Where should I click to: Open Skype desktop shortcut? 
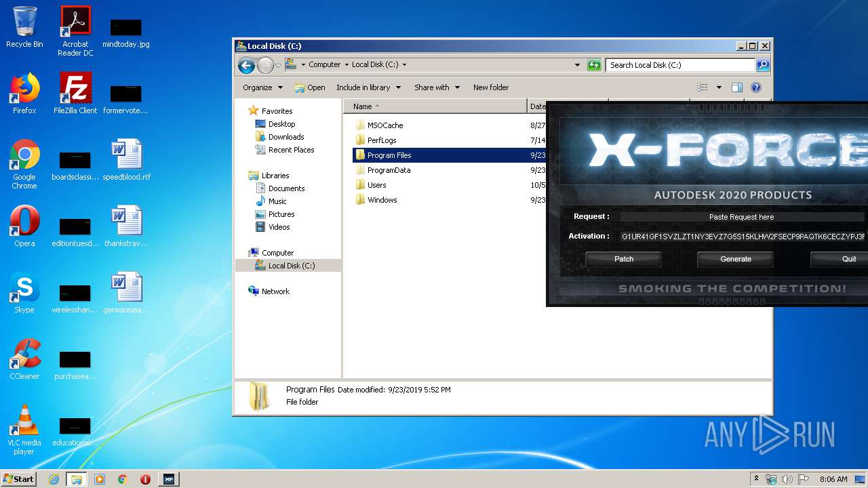[x=24, y=292]
